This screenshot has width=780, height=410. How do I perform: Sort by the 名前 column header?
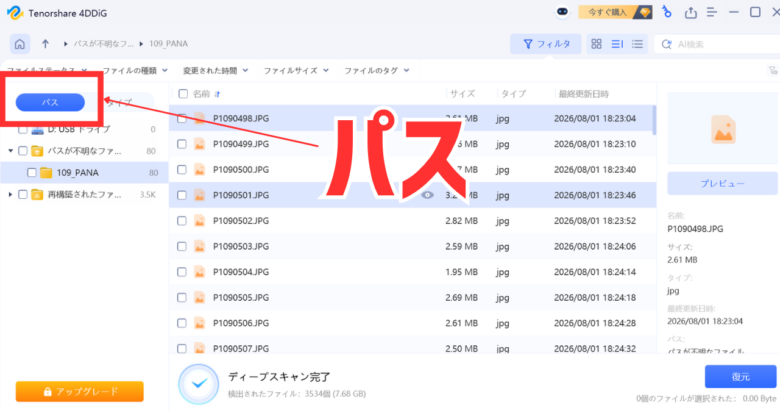201,94
